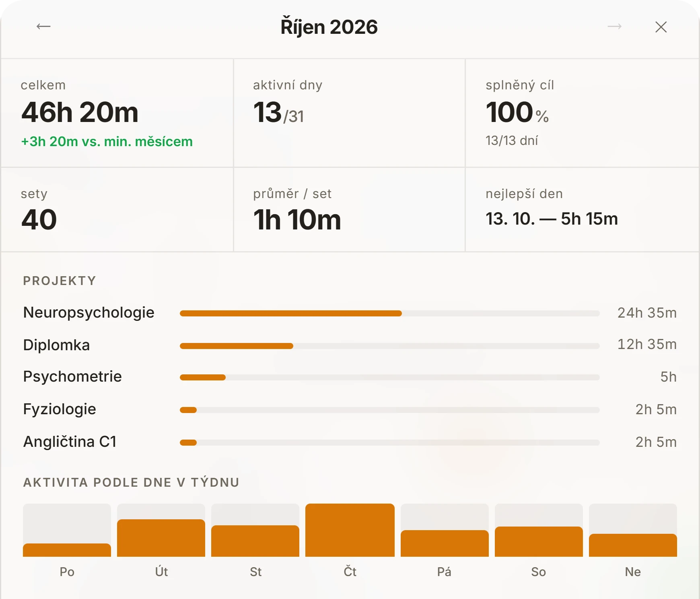This screenshot has height=599, width=700.
Task: Click the AKTIVITA PODLE DNE V TÝDNU heading
Action: tap(131, 482)
